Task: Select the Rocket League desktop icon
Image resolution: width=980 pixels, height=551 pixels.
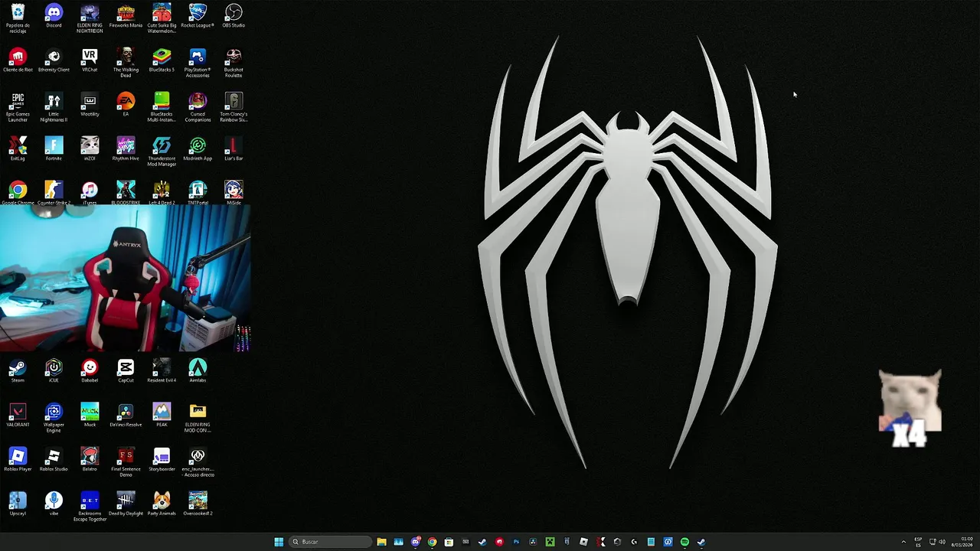Action: pyautogui.click(x=198, y=16)
